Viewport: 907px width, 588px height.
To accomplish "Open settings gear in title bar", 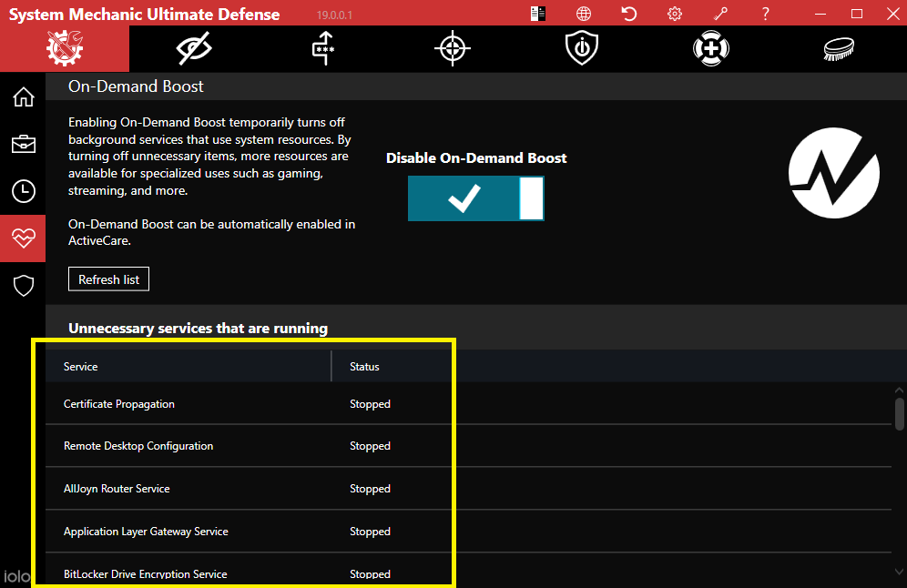I will pyautogui.click(x=675, y=14).
